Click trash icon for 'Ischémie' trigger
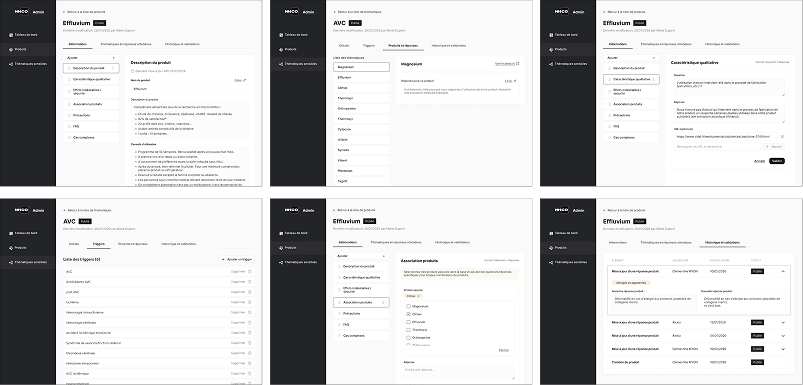This screenshot has height=385, width=803. click(249, 302)
